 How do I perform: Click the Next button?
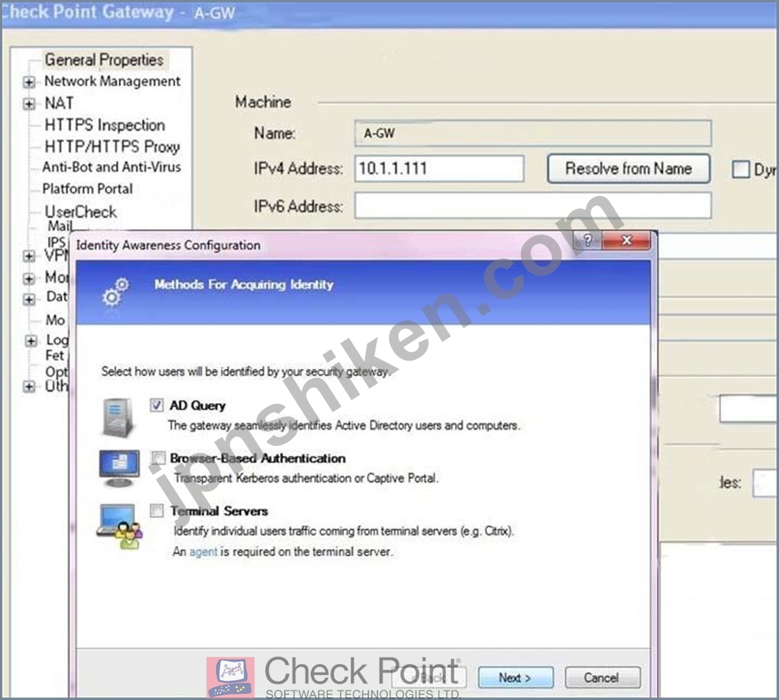tap(515, 678)
